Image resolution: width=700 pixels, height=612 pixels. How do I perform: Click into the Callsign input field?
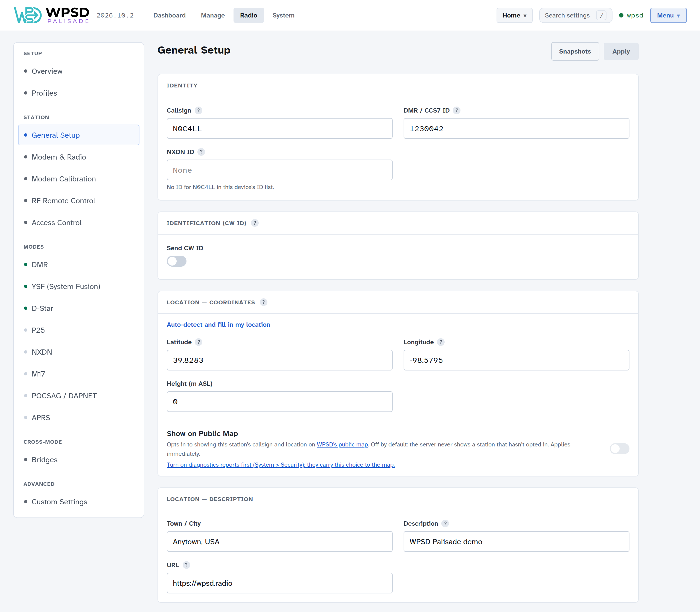coord(279,128)
